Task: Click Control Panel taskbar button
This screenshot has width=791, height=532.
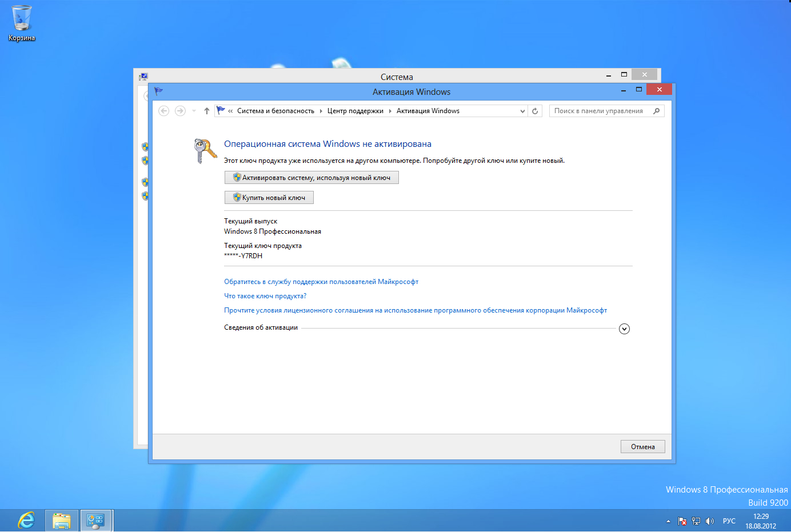Action: coord(95,521)
